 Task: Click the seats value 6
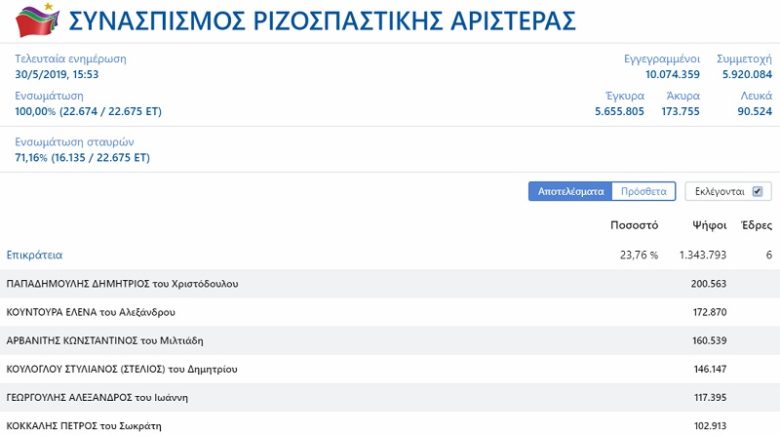769,255
